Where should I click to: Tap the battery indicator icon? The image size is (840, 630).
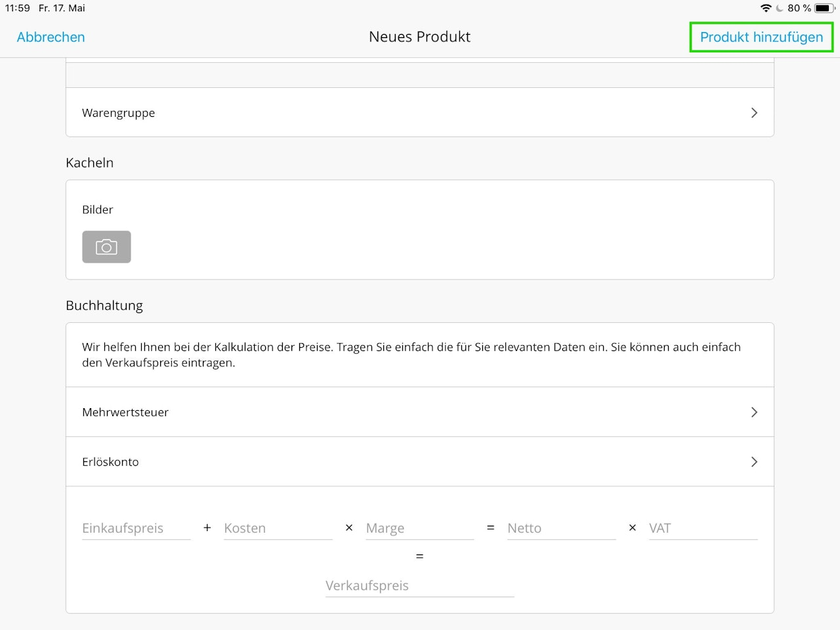(824, 8)
